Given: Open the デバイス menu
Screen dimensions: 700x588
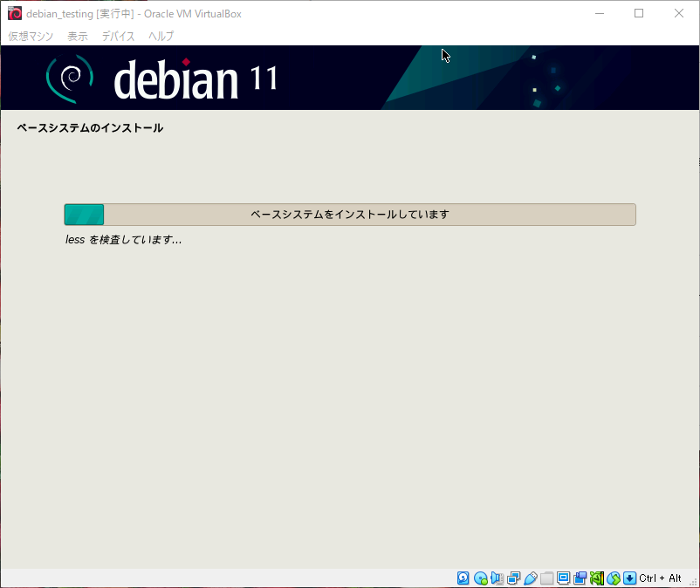Looking at the screenshot, I should (118, 36).
